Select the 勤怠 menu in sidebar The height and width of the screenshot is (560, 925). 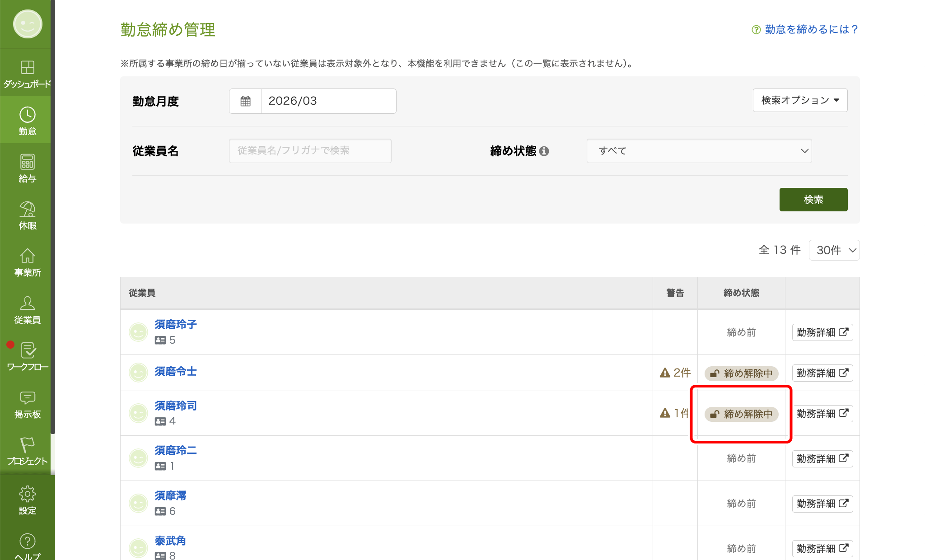pyautogui.click(x=27, y=120)
